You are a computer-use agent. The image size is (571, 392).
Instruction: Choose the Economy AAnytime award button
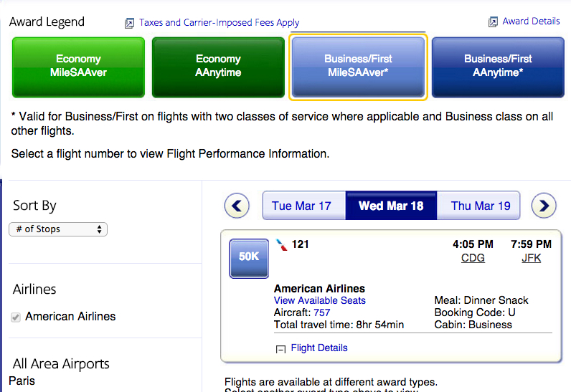pyautogui.click(x=218, y=67)
